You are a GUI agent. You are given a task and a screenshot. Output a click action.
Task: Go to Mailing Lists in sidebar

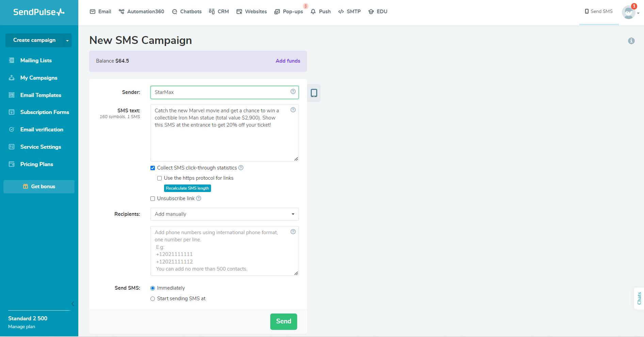pos(36,61)
